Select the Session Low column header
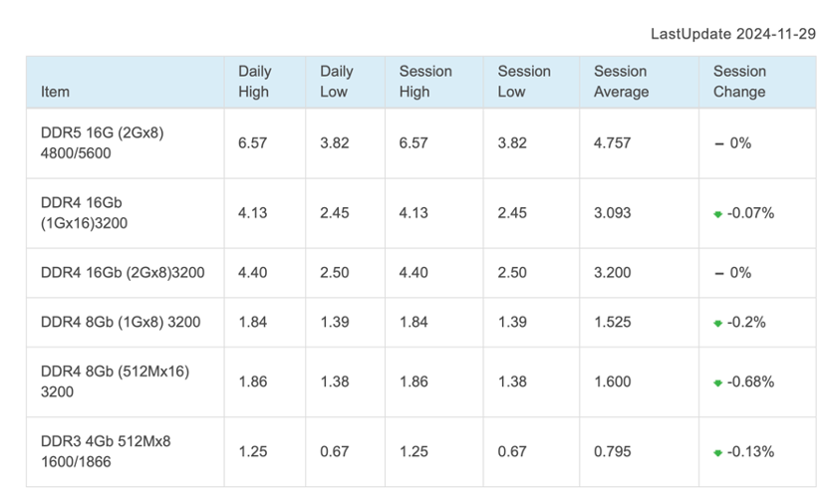This screenshot has height=504, width=827. pos(524,82)
